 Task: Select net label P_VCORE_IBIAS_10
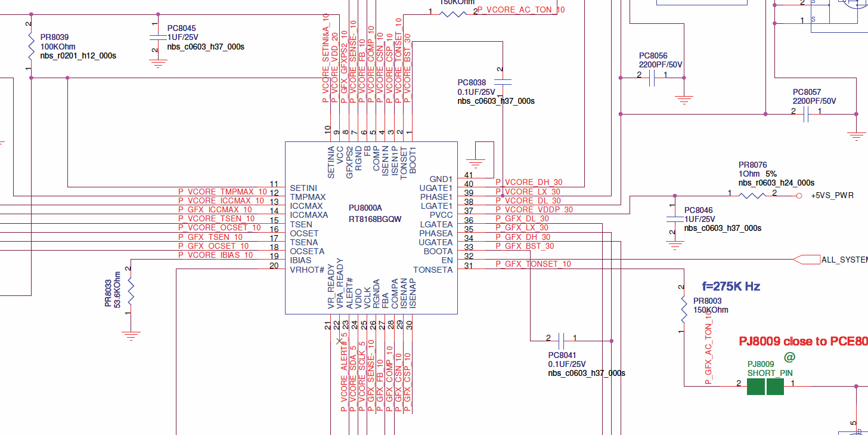pyautogui.click(x=216, y=255)
